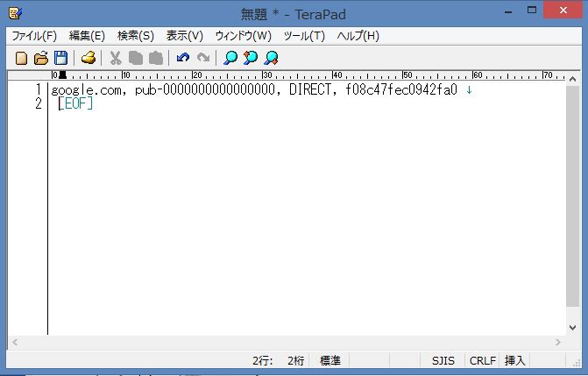Click the horizontal scrollbar right arrow

click(x=558, y=342)
